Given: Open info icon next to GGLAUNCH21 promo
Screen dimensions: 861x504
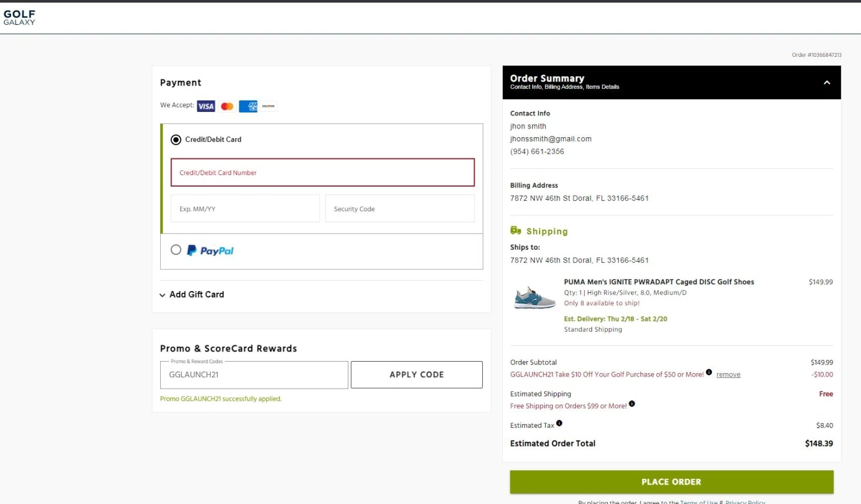Looking at the screenshot, I should point(709,372).
